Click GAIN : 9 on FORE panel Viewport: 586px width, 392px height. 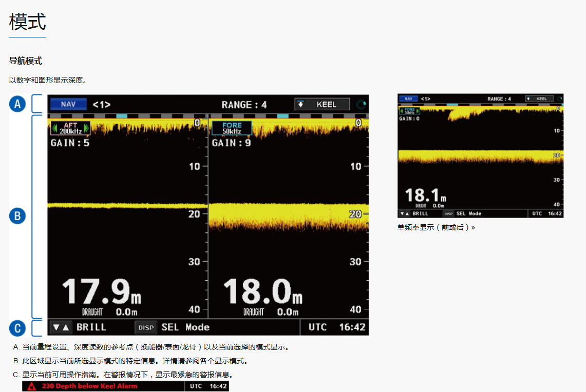(x=232, y=143)
